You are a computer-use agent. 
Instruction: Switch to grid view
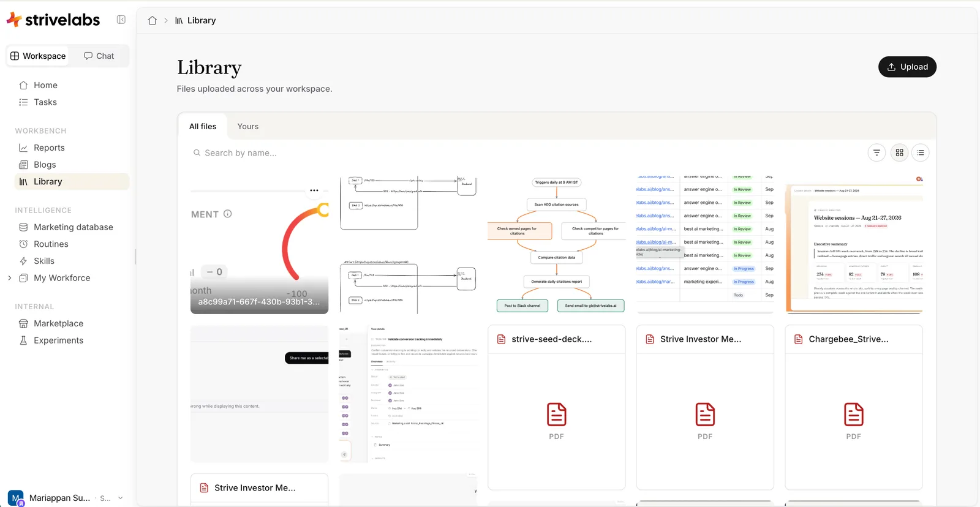pyautogui.click(x=899, y=152)
